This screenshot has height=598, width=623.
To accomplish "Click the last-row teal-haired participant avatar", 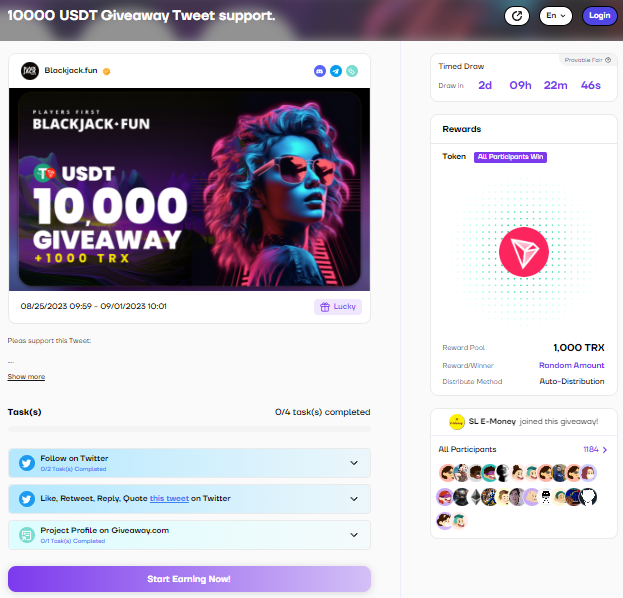I will click(x=459, y=521).
